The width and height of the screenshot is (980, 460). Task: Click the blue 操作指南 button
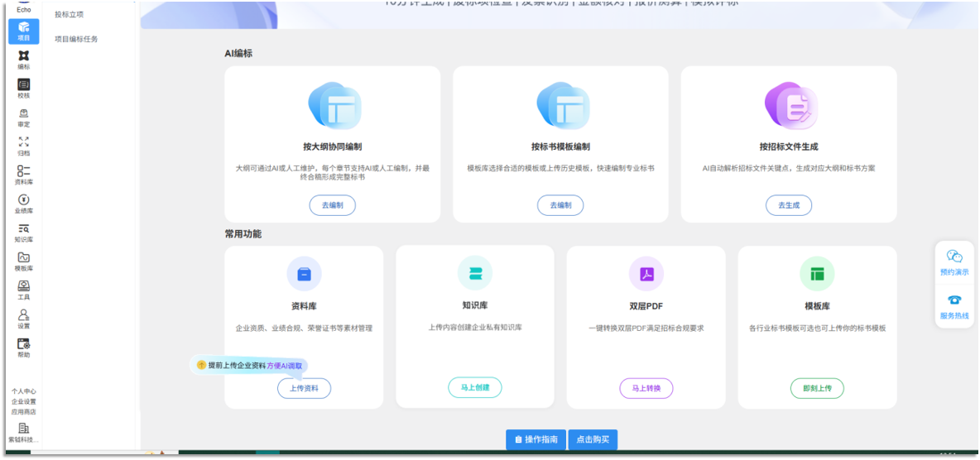(535, 439)
